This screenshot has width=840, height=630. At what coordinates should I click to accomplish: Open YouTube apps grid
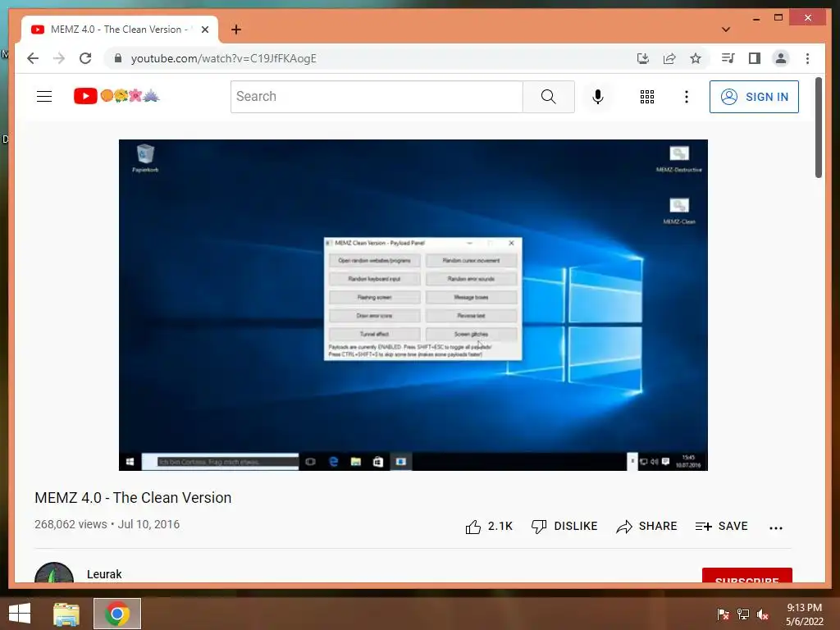[x=647, y=97]
